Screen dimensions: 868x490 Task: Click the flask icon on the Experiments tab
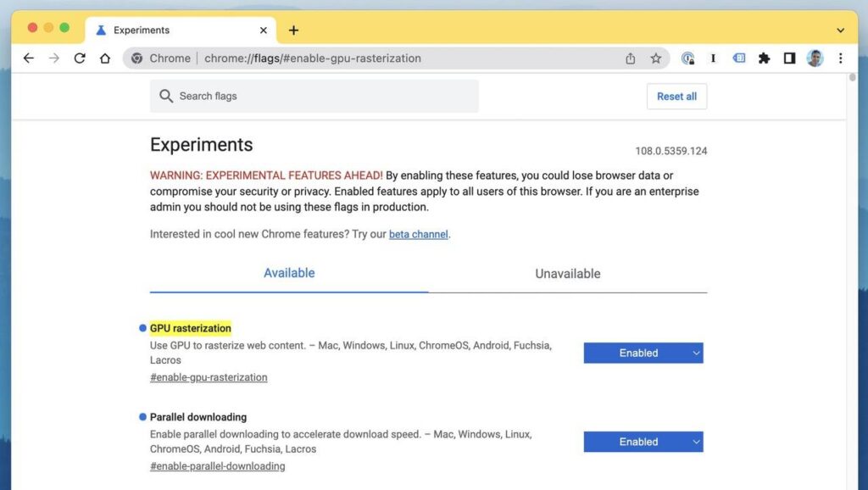coord(101,30)
